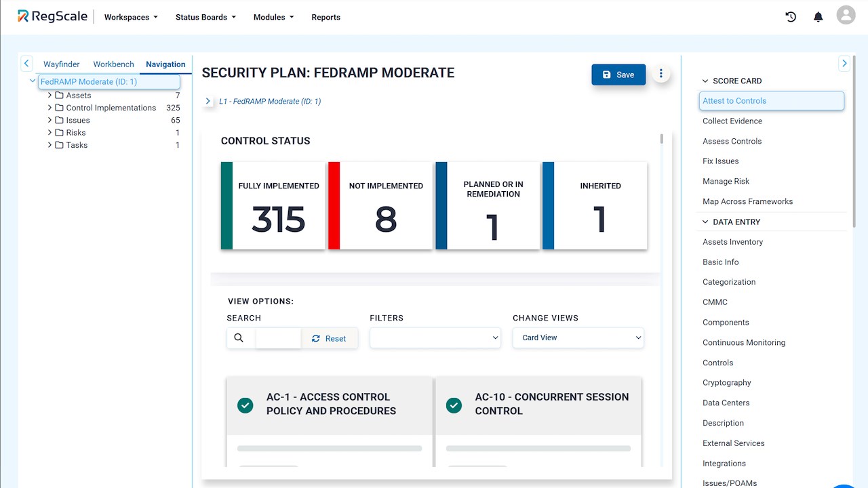This screenshot has width=868, height=488.
Task: Open the AC-1 Access Control Policy card
Action: [330, 422]
